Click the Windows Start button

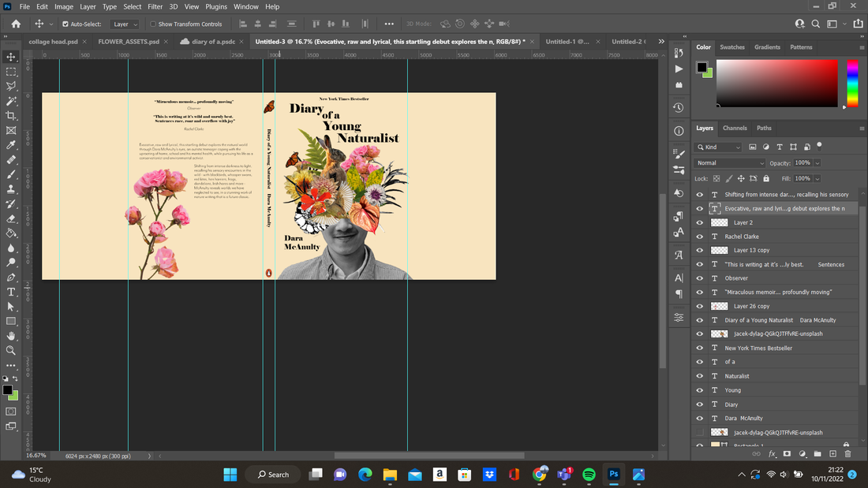pos(230,474)
